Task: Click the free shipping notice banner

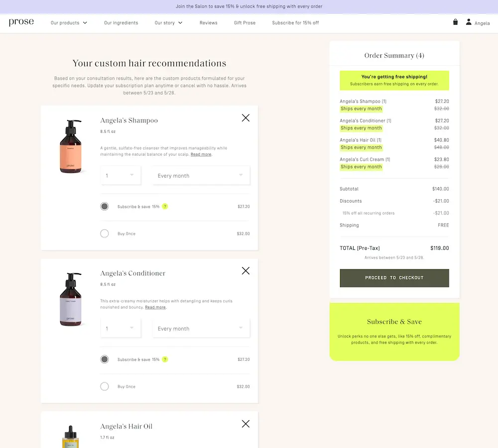Action: 394,80
